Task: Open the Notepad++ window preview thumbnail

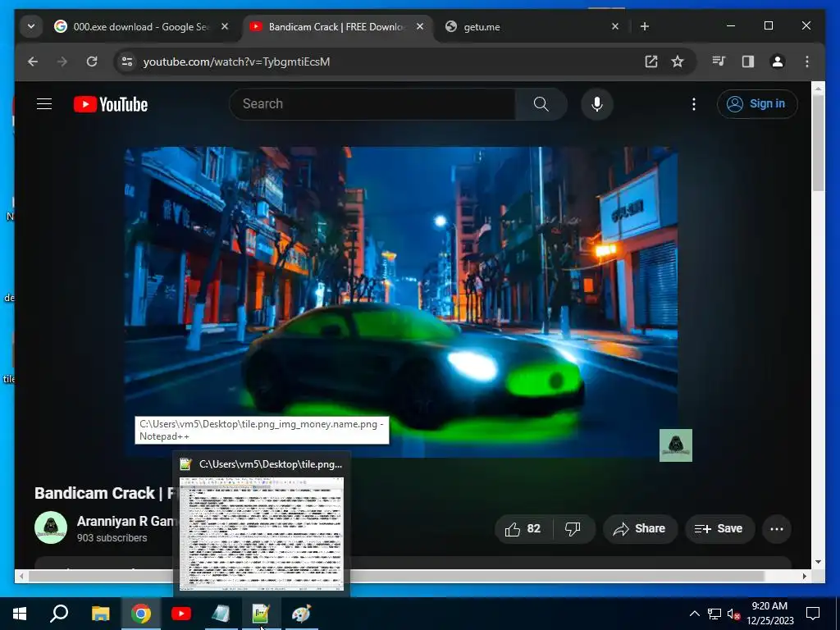Action: tap(262, 534)
